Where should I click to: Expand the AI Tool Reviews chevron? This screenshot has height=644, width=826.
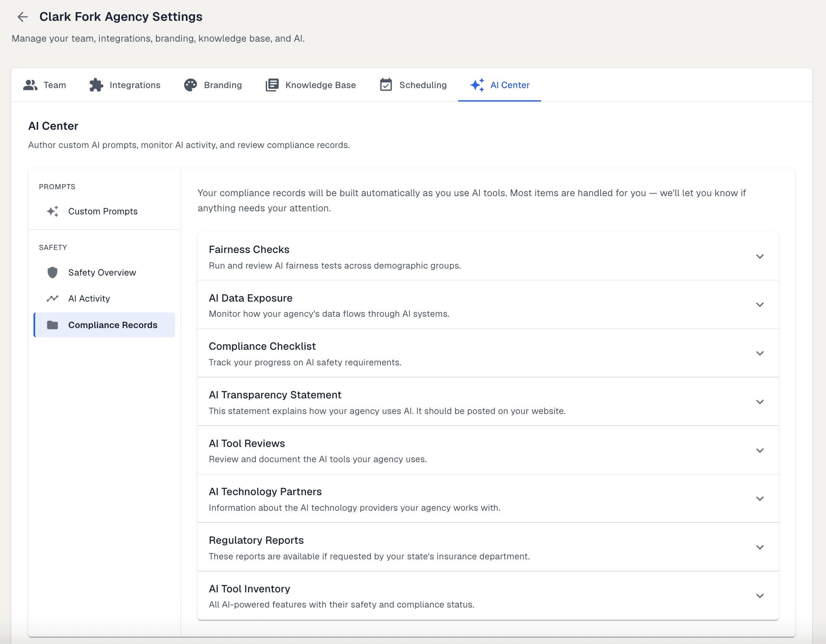pyautogui.click(x=760, y=450)
